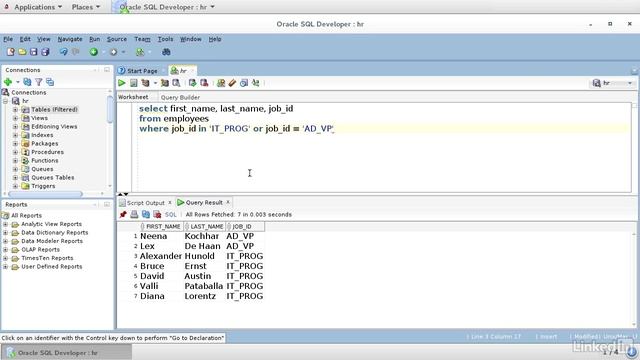This screenshot has width=640, height=360.
Task: Open the Tools menu
Action: point(165,39)
